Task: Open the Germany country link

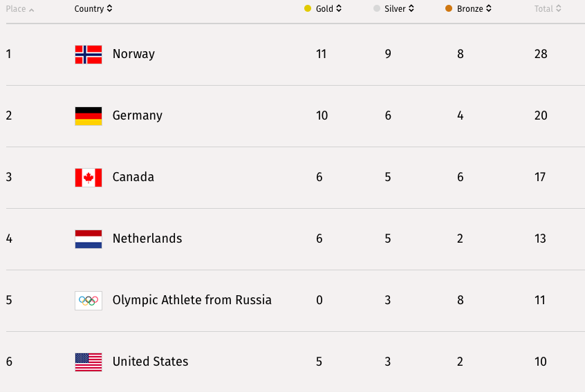Action: tap(138, 115)
